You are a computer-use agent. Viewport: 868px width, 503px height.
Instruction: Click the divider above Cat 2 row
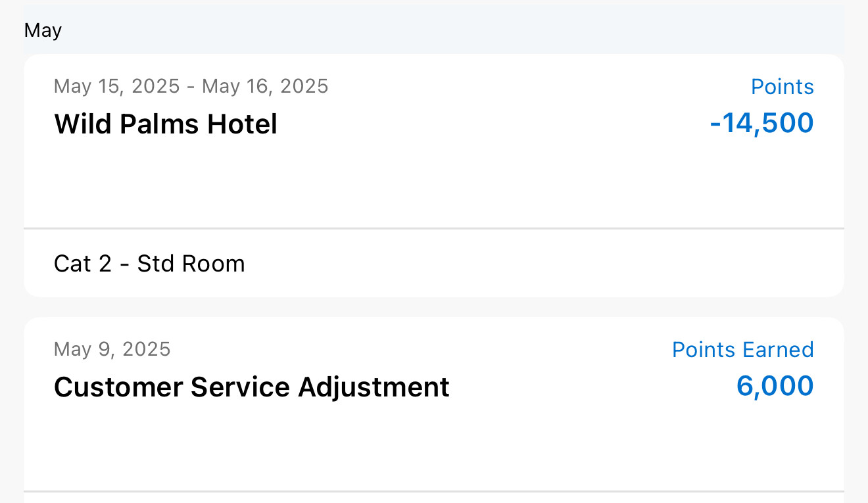(434, 229)
